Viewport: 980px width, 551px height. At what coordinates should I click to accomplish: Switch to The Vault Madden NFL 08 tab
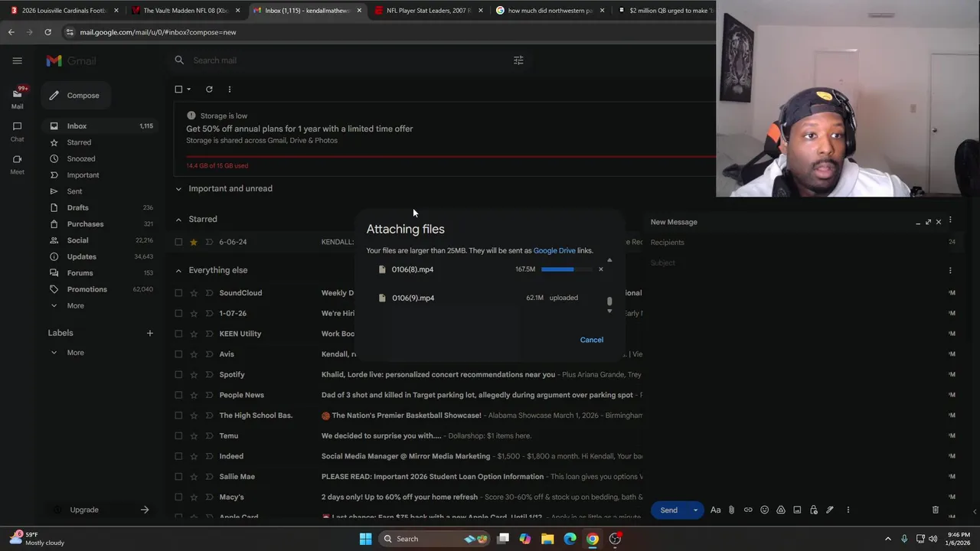pyautogui.click(x=184, y=11)
